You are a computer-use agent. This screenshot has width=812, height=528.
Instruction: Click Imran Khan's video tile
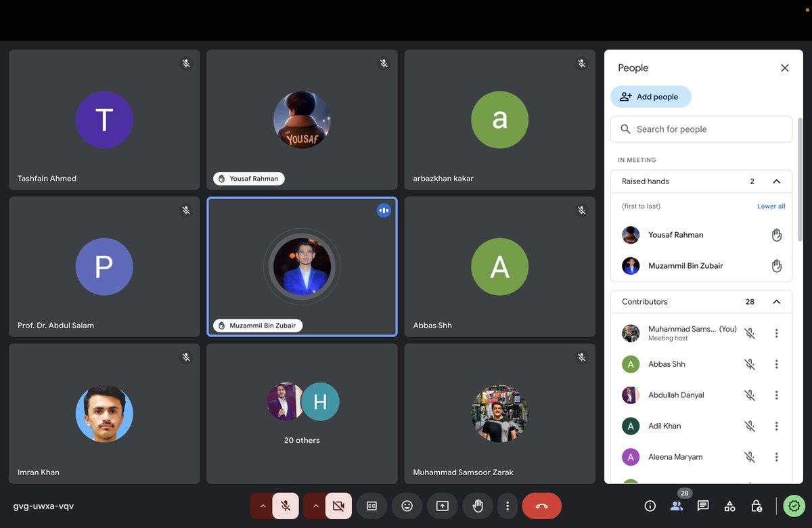(x=104, y=414)
